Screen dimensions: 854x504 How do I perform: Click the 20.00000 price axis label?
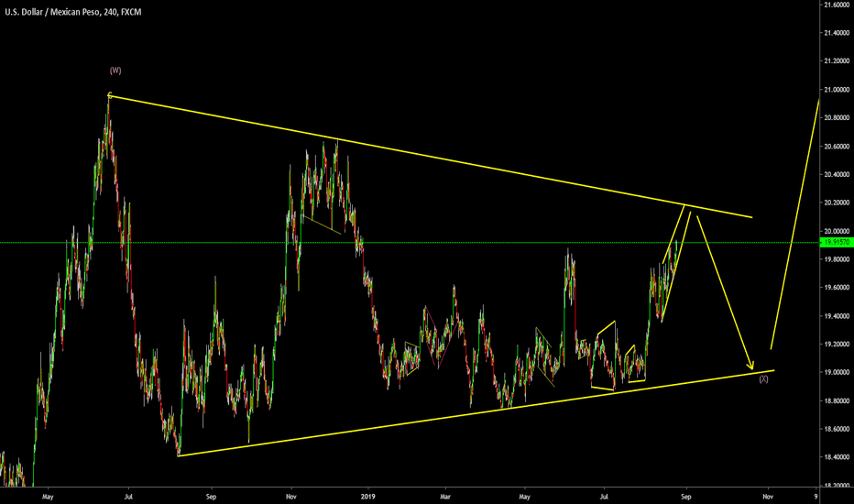(x=837, y=231)
